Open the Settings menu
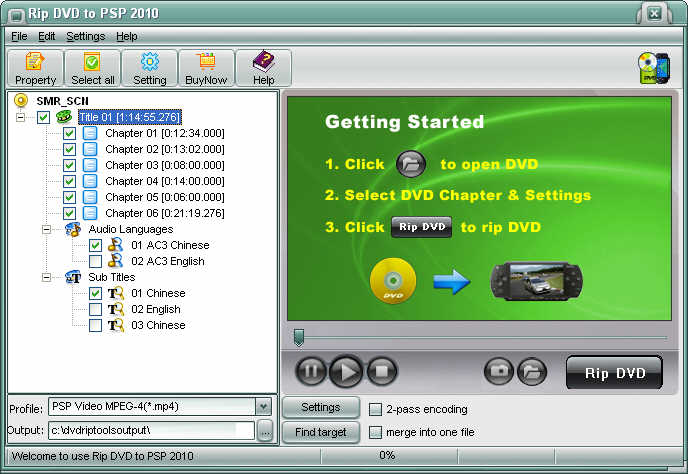Viewport: 688px width, 474px height. pos(85,36)
